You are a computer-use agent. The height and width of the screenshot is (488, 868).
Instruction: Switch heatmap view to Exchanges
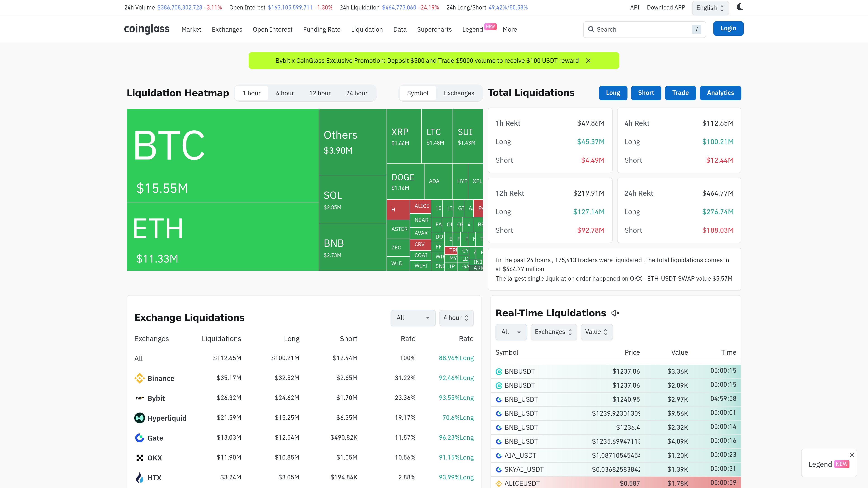point(459,93)
